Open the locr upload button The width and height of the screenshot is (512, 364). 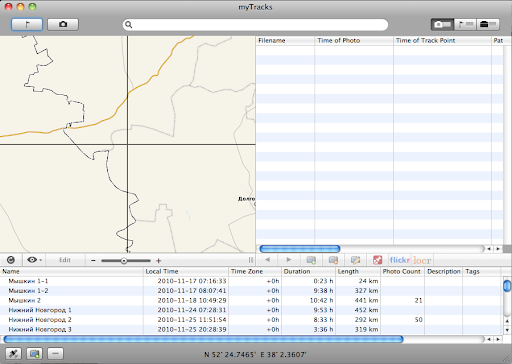click(422, 260)
